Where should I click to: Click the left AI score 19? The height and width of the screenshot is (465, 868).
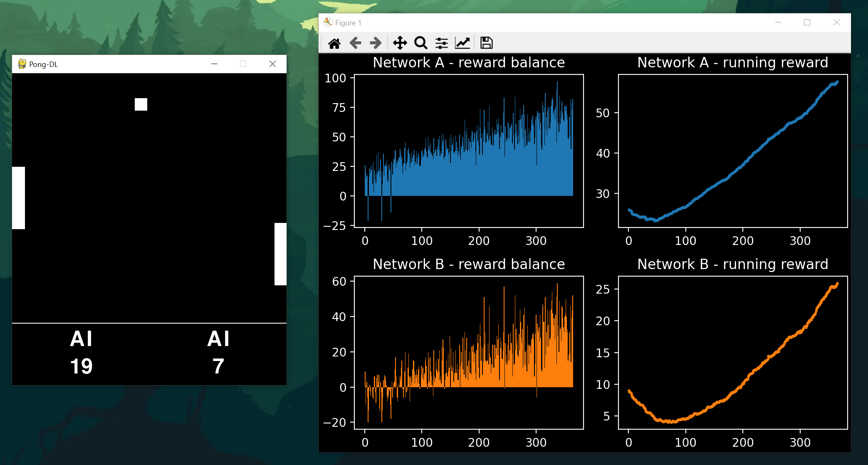[82, 366]
